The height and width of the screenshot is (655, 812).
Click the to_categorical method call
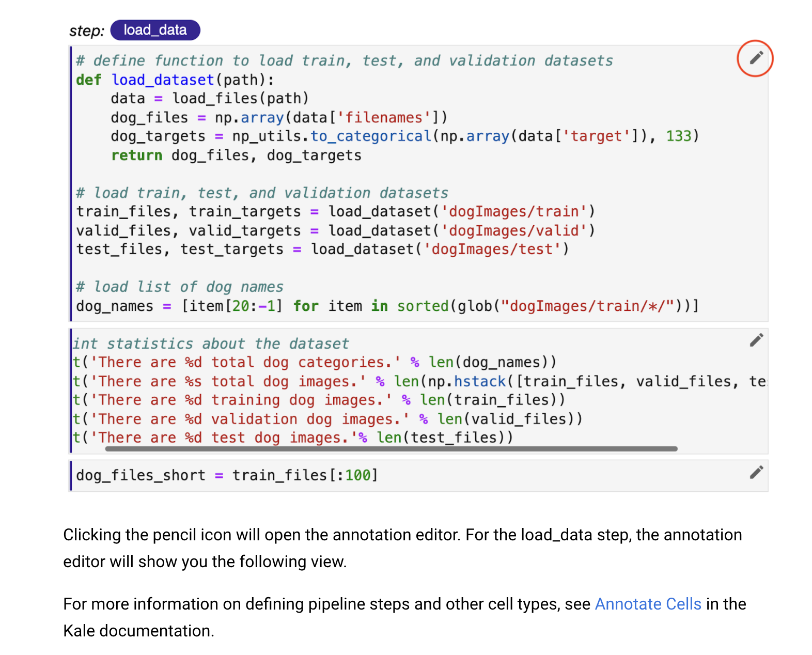point(370,136)
